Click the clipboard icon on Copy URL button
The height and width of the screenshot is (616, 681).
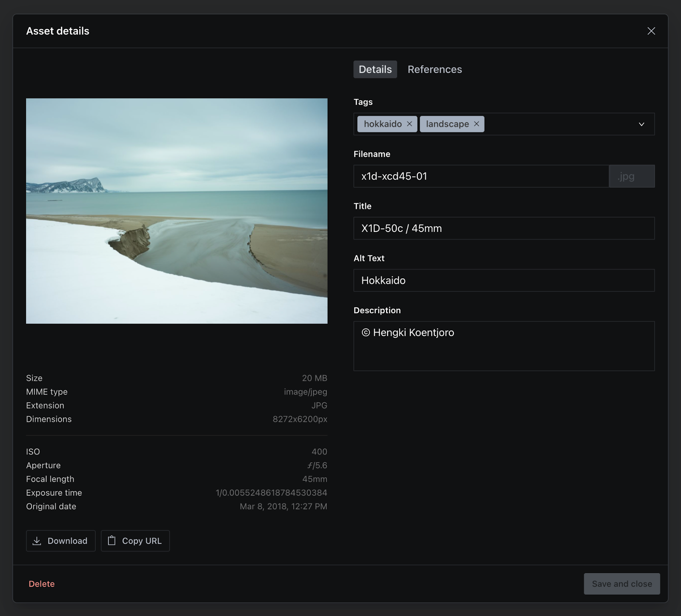(x=112, y=541)
